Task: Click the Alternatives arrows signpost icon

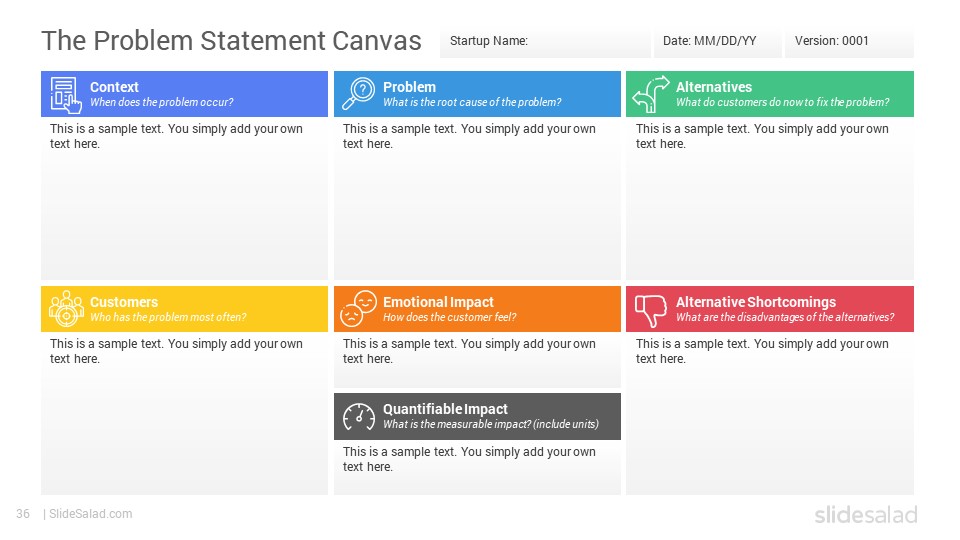Action: pos(651,94)
